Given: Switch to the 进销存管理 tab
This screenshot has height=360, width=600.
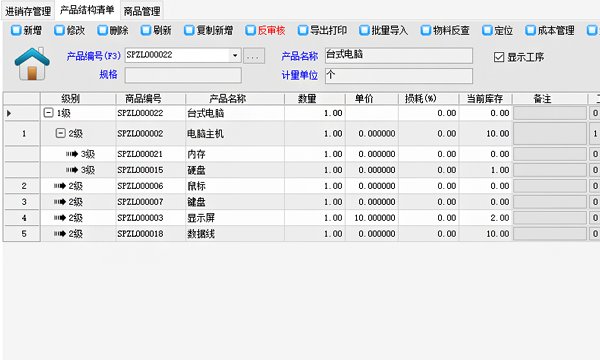Looking at the screenshot, I should (28, 11).
